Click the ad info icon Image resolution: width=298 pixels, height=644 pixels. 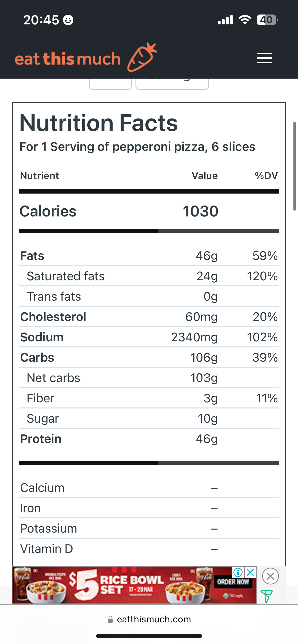click(238, 572)
